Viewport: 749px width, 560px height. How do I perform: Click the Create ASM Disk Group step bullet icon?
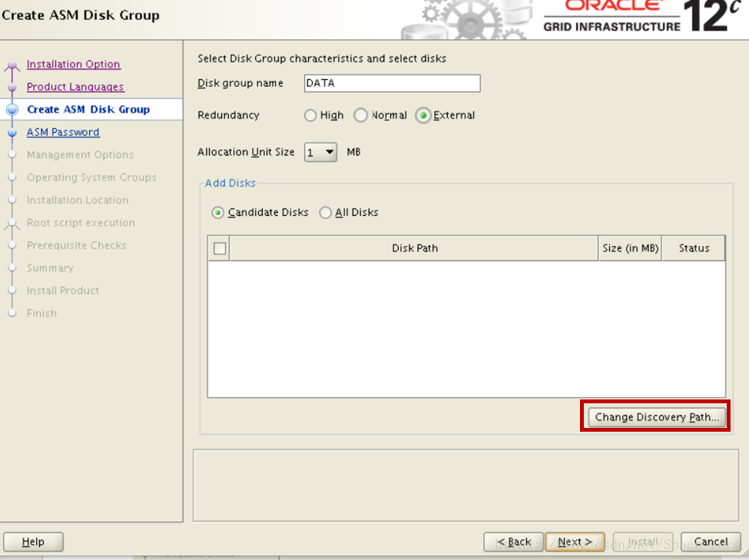click(x=12, y=109)
